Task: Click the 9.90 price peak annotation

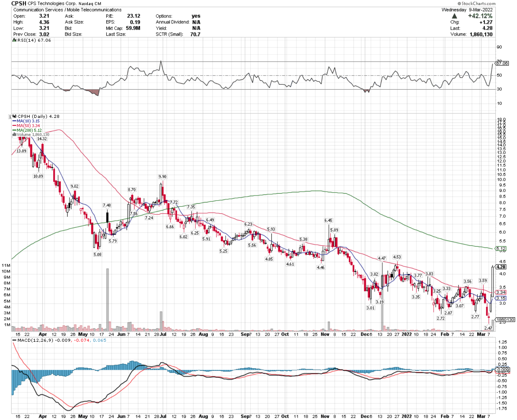Action: (163, 177)
